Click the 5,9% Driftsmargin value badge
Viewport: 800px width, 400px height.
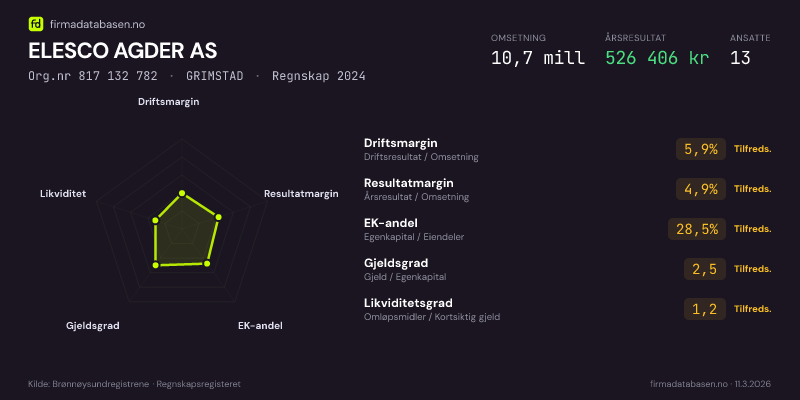click(701, 149)
